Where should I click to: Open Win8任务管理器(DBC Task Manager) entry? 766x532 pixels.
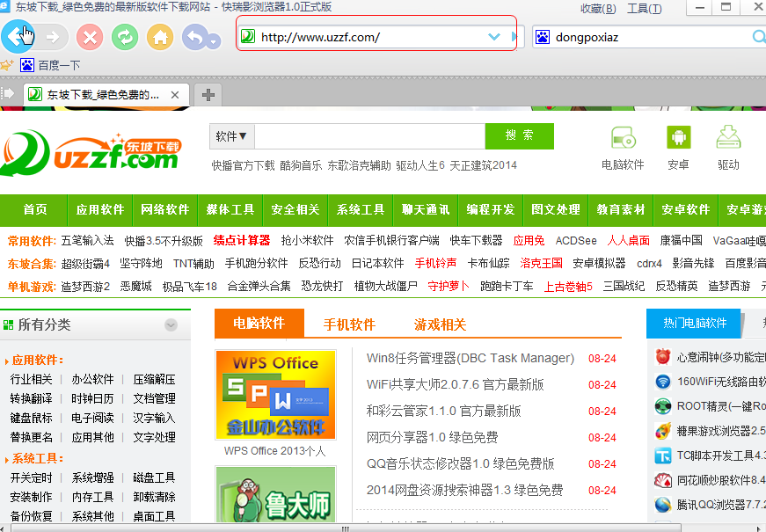coord(471,358)
